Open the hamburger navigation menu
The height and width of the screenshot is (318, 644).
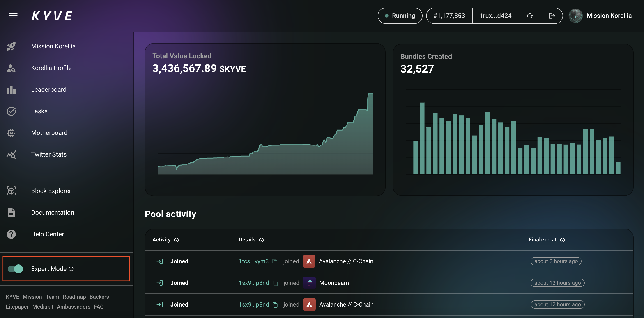point(13,16)
